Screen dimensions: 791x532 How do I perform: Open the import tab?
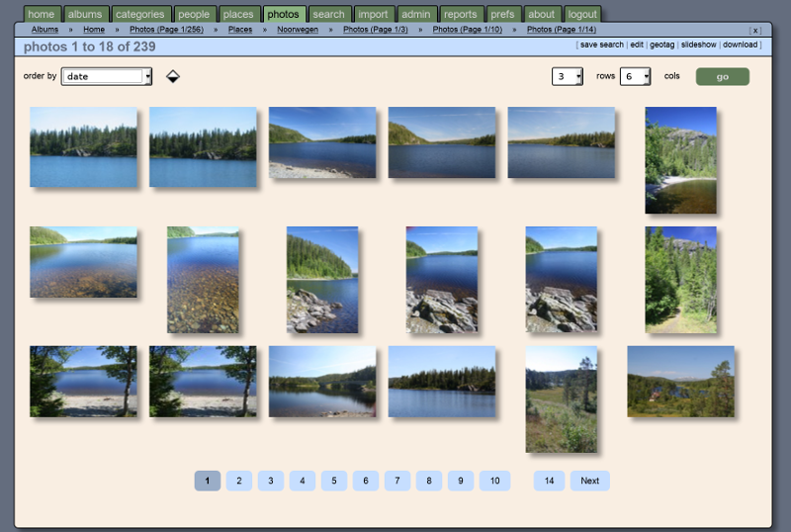374,14
